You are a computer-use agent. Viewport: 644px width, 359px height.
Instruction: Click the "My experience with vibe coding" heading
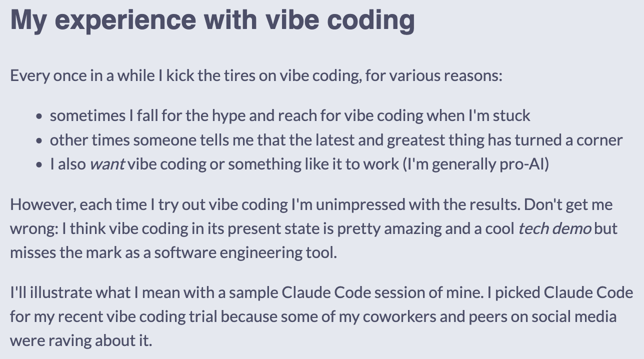(x=212, y=20)
